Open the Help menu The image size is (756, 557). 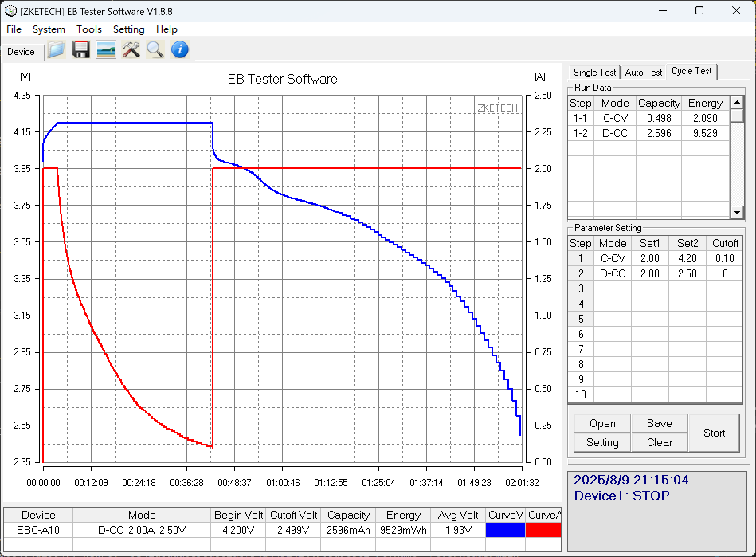pos(166,29)
